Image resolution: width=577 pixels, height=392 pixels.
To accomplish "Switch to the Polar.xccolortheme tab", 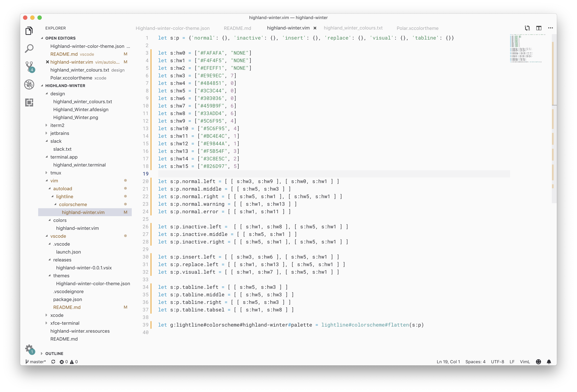I will pyautogui.click(x=417, y=28).
